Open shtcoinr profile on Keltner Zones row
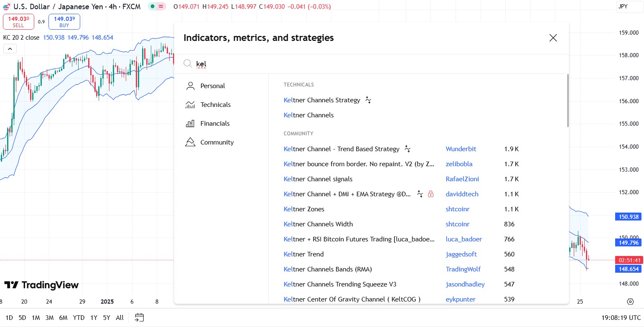This screenshot has width=644, height=327. (x=458, y=209)
